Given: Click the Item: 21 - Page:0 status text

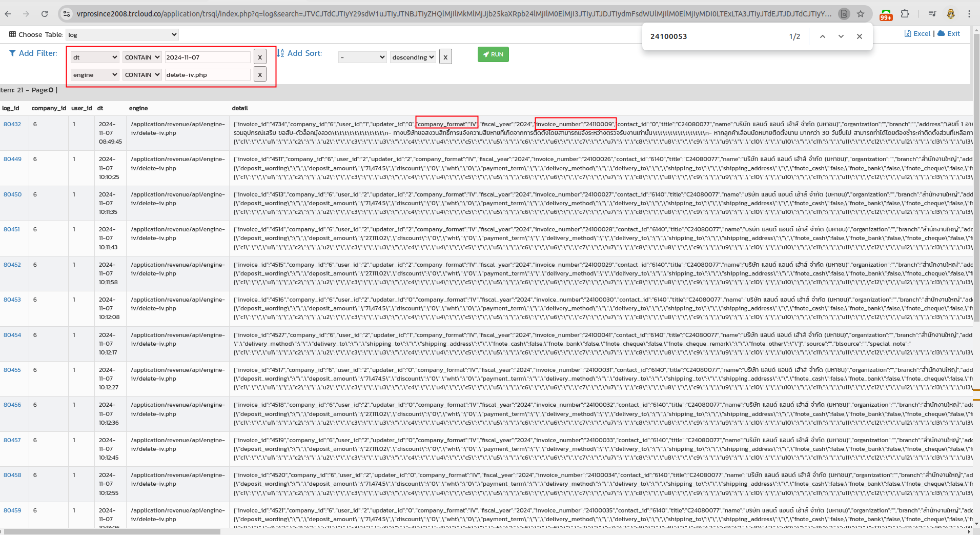Looking at the screenshot, I should click(29, 90).
